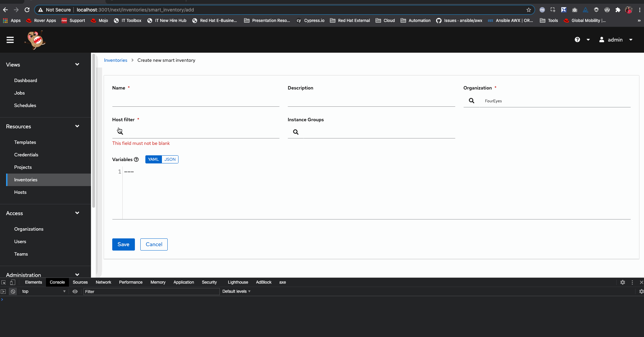The width and height of the screenshot is (644, 337).
Task: Show Variables help tooltip icon
Action: [x=136, y=159]
